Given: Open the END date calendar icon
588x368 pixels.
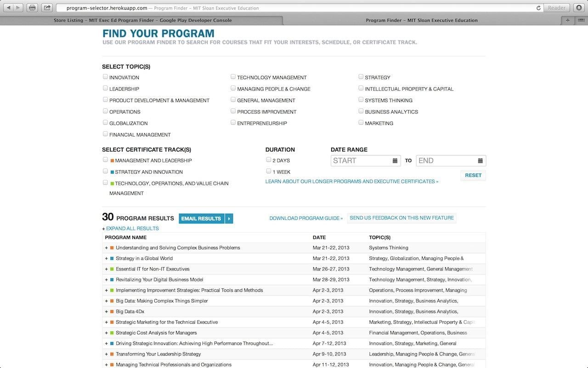Looking at the screenshot, I should point(480,161).
